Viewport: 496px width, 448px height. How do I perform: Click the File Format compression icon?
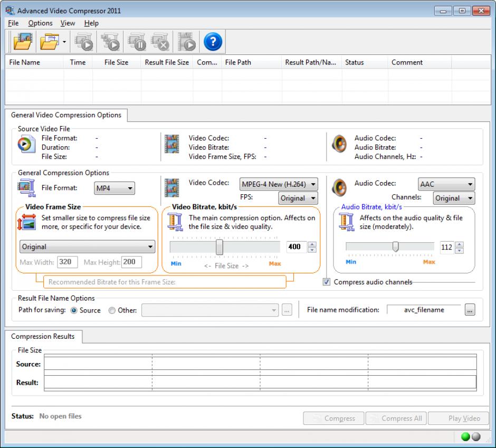pos(26,188)
